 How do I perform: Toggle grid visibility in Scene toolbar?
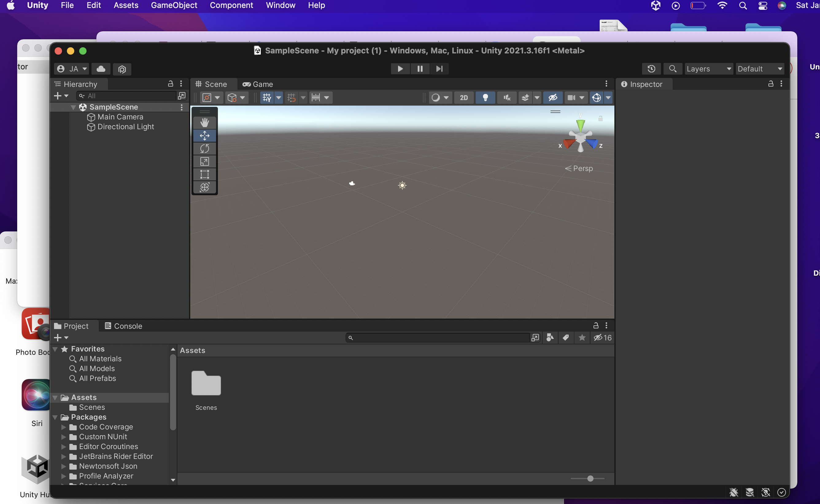(x=267, y=98)
